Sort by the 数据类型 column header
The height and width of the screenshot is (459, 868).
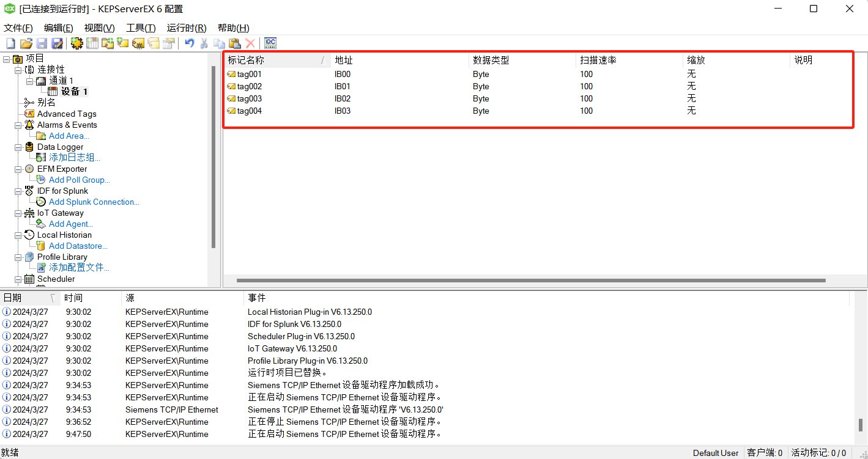point(522,60)
